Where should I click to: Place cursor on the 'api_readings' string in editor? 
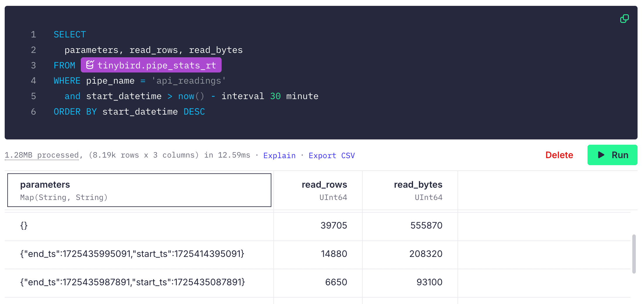pos(189,81)
